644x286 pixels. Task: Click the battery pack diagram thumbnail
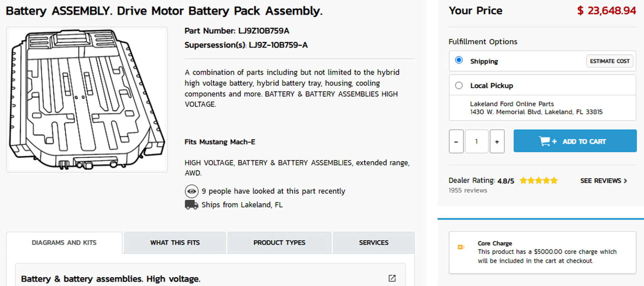[x=87, y=100]
